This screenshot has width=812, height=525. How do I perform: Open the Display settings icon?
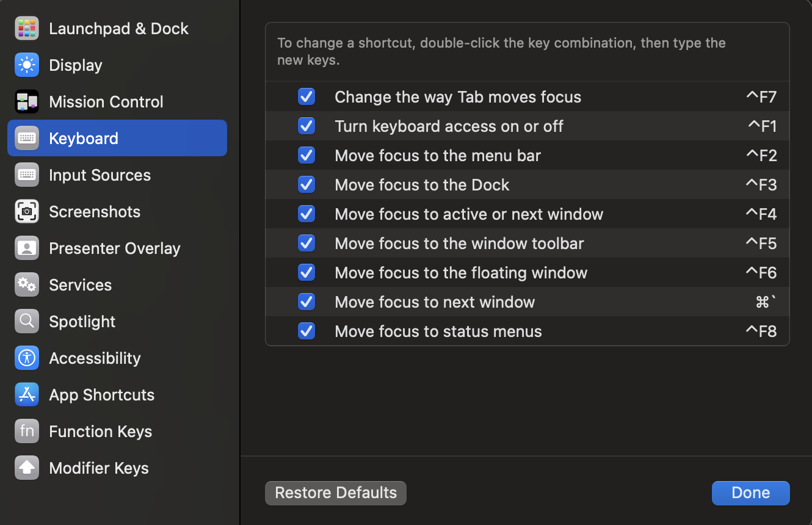[x=27, y=65]
